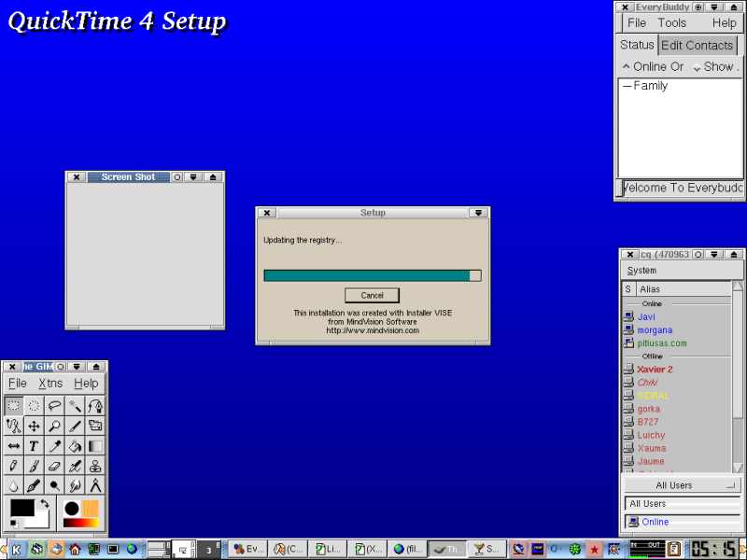The image size is (747, 560).
Task: Select the Text tool in GIMP
Action: 34,446
